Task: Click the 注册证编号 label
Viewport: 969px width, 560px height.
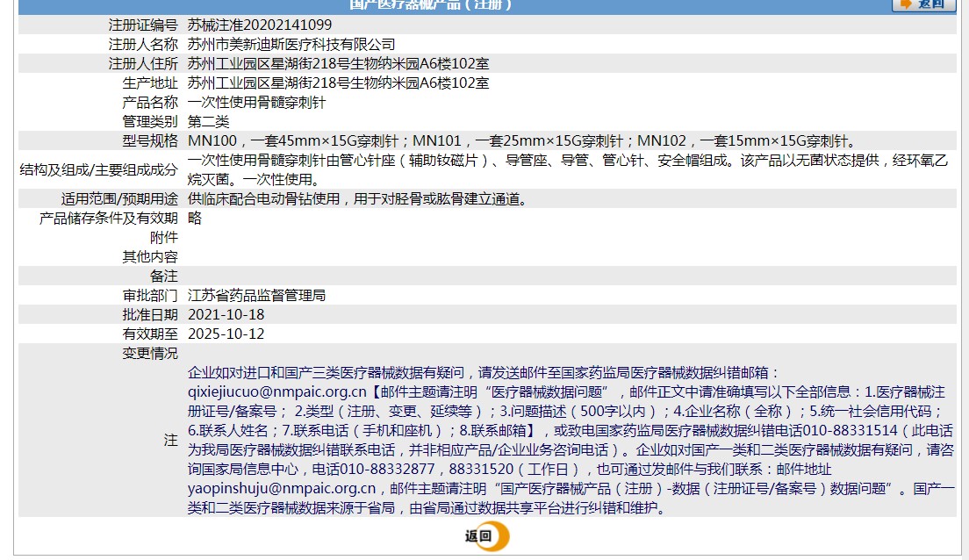Action: 143,25
